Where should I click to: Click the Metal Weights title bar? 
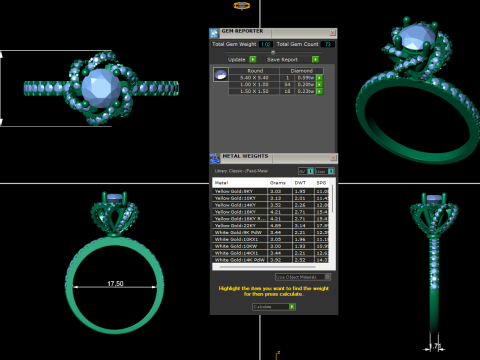274,158
